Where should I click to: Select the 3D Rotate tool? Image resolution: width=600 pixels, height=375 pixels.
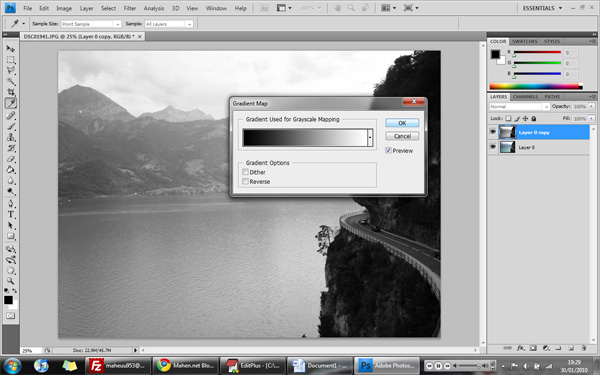[10, 249]
